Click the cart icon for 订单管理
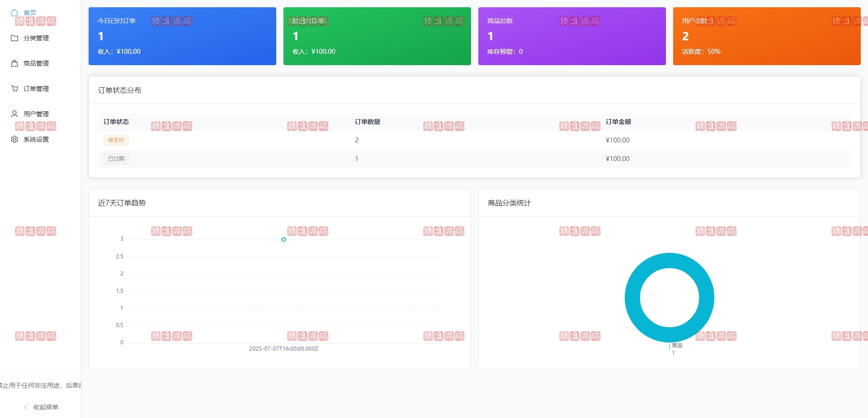 [14, 89]
